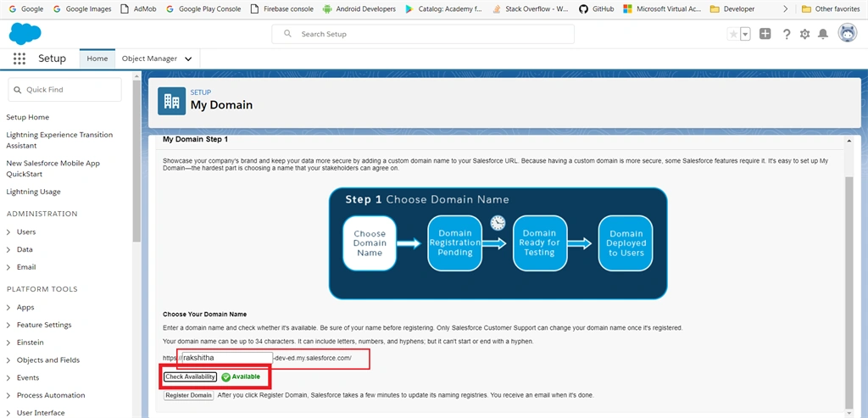Click the Quick Find box
Screen dimensions: 868x418
64,90
